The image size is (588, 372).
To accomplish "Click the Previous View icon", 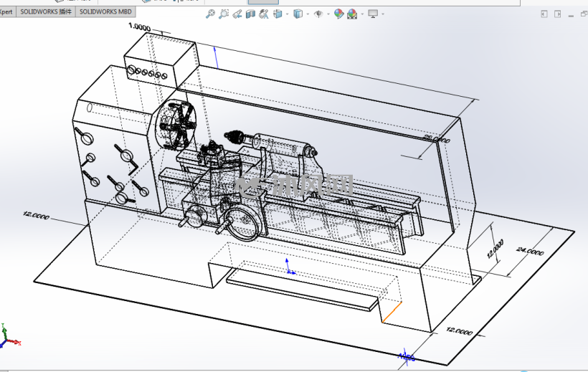I will coord(237,14).
